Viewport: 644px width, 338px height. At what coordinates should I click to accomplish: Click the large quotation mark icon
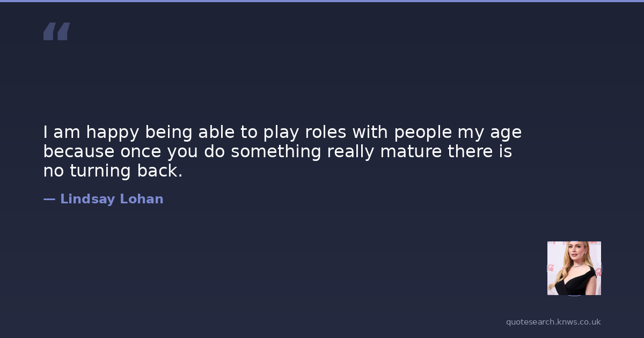(x=56, y=32)
